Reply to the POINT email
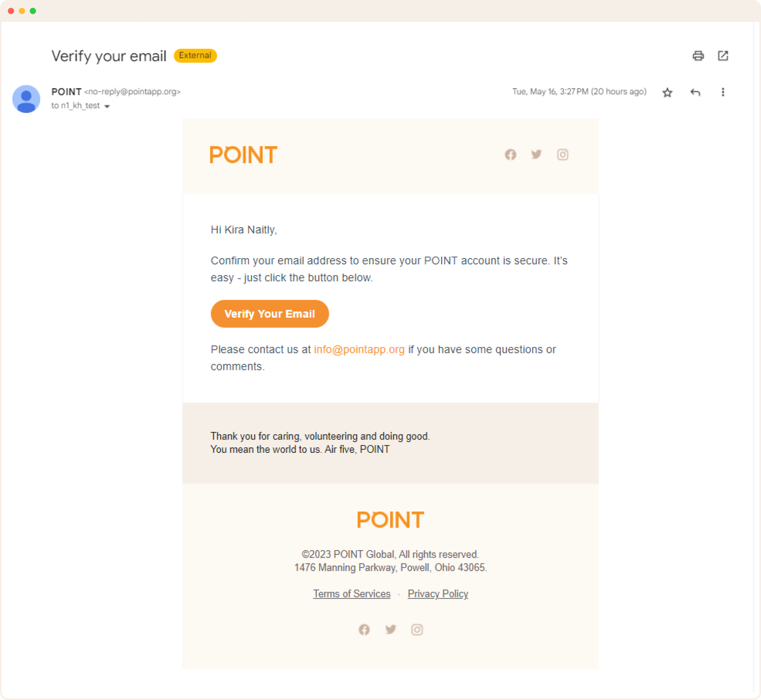 pyautogui.click(x=695, y=93)
